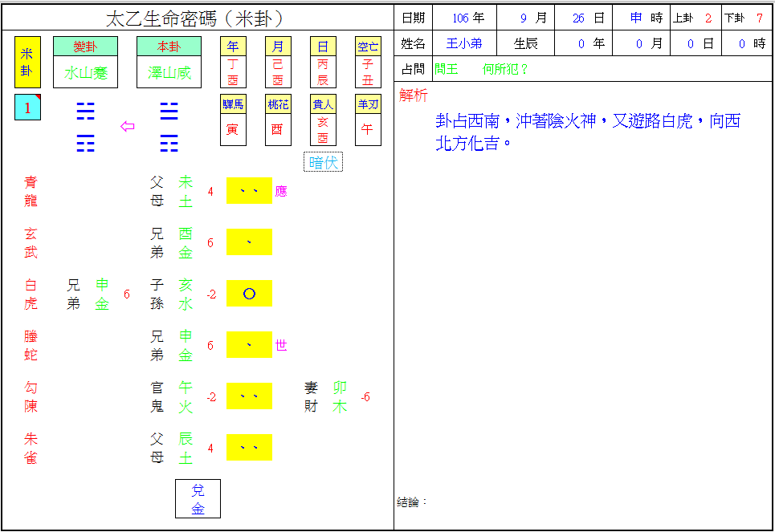This screenshot has height=532, width=775.
Task: Click the blue circle moving-line marker
Action: [x=249, y=294]
